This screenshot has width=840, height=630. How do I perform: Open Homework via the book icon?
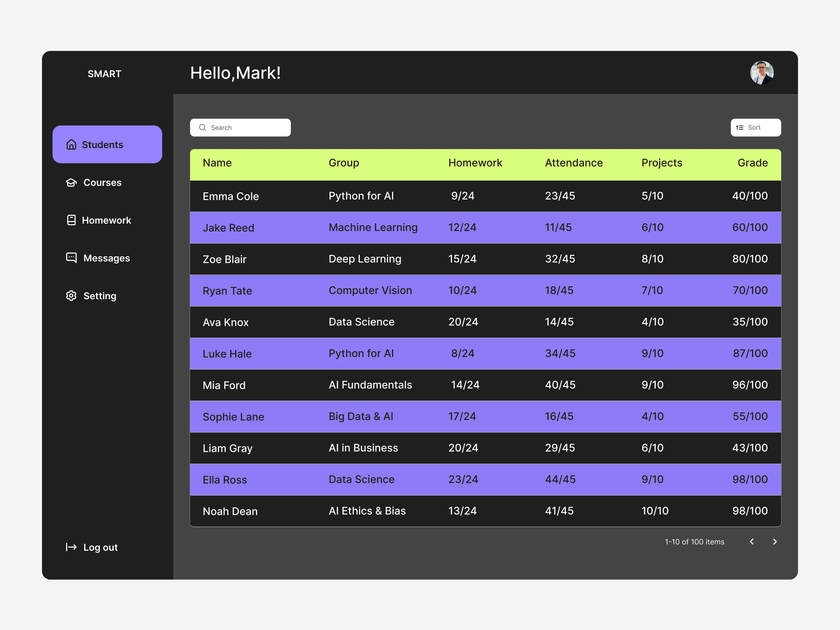72,220
